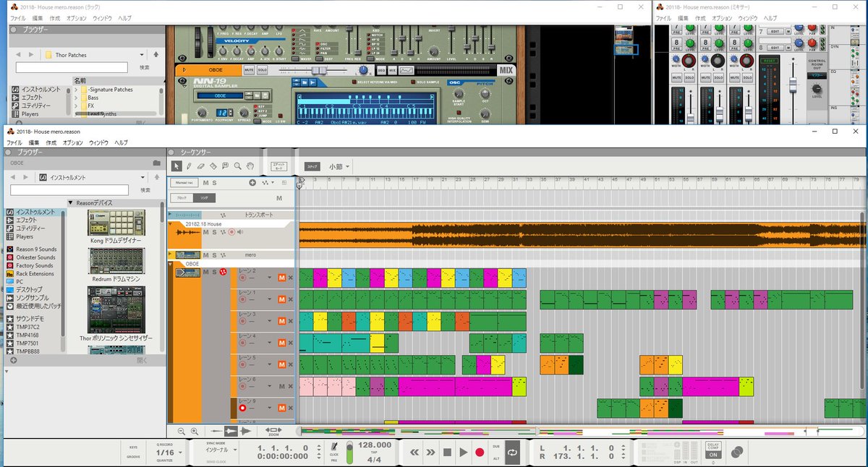Open the folder icon in OBOE browser
Viewport: 868px width, 467px height.
[156, 163]
